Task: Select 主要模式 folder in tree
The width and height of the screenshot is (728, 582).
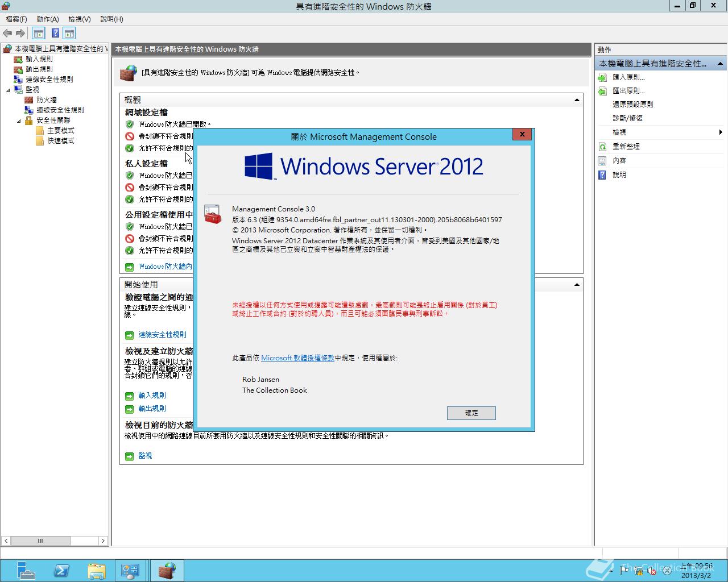Action: [x=60, y=131]
